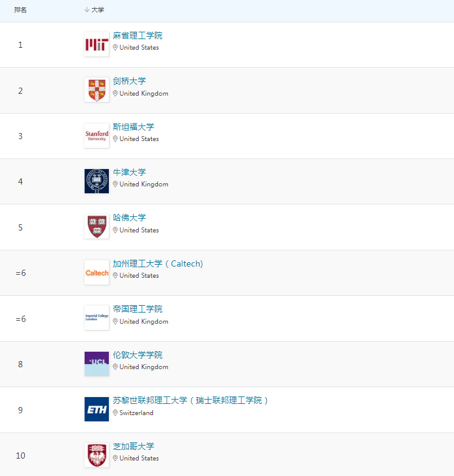Image resolution: width=454 pixels, height=476 pixels.
Task: Open the 哈佛大学 university link
Action: coord(129,217)
